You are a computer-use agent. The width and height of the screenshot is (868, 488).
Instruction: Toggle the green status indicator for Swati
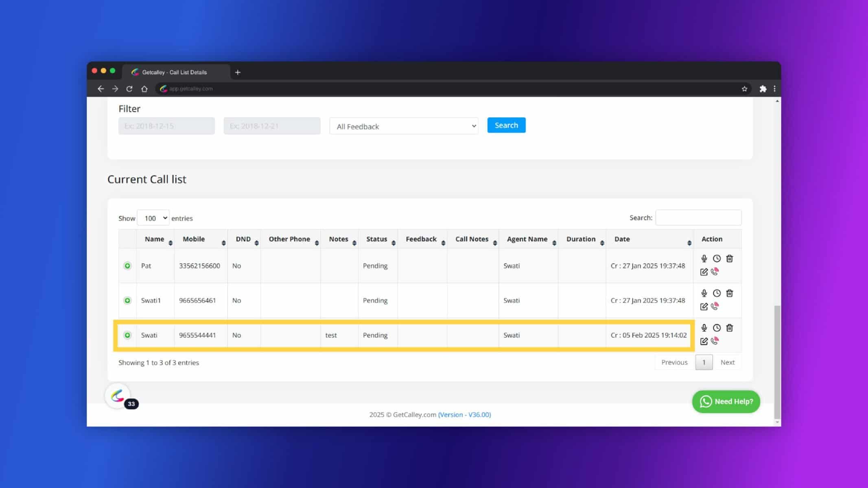[x=127, y=335]
